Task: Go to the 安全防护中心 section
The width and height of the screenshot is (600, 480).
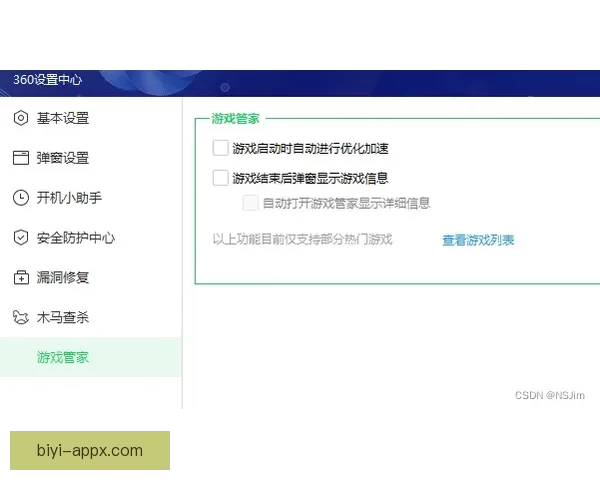Action: [76, 237]
